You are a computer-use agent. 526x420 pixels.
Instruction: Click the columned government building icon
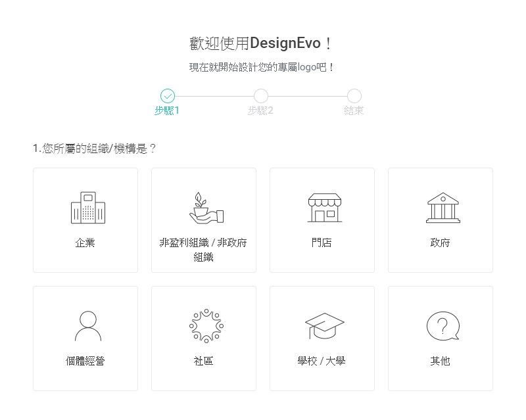443,208
